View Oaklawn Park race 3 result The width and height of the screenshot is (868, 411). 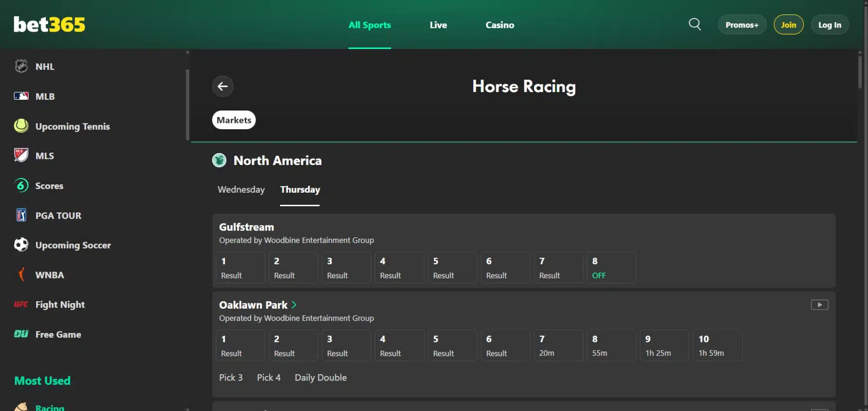pos(346,345)
